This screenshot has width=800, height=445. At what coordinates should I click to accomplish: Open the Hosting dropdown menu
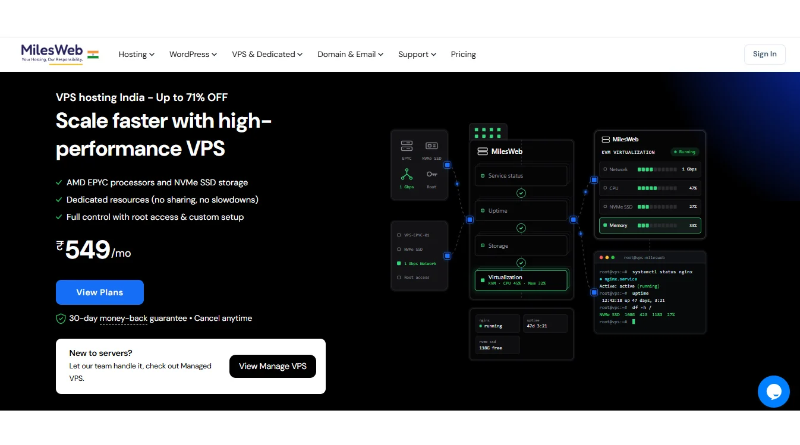tap(136, 54)
